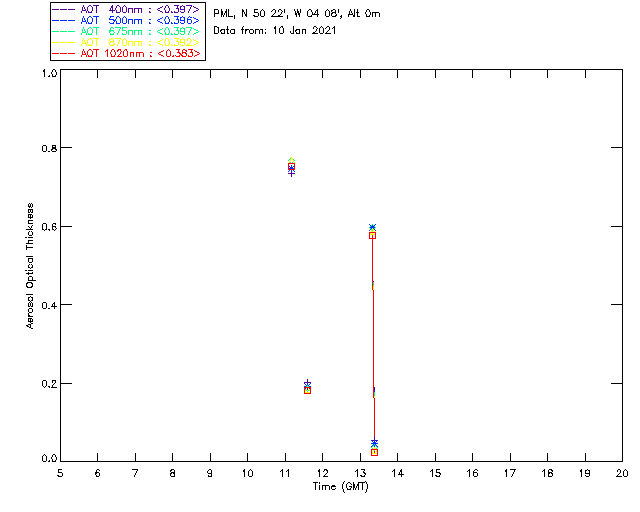Click the blue star marker near 0.6 AOT

[x=372, y=227]
